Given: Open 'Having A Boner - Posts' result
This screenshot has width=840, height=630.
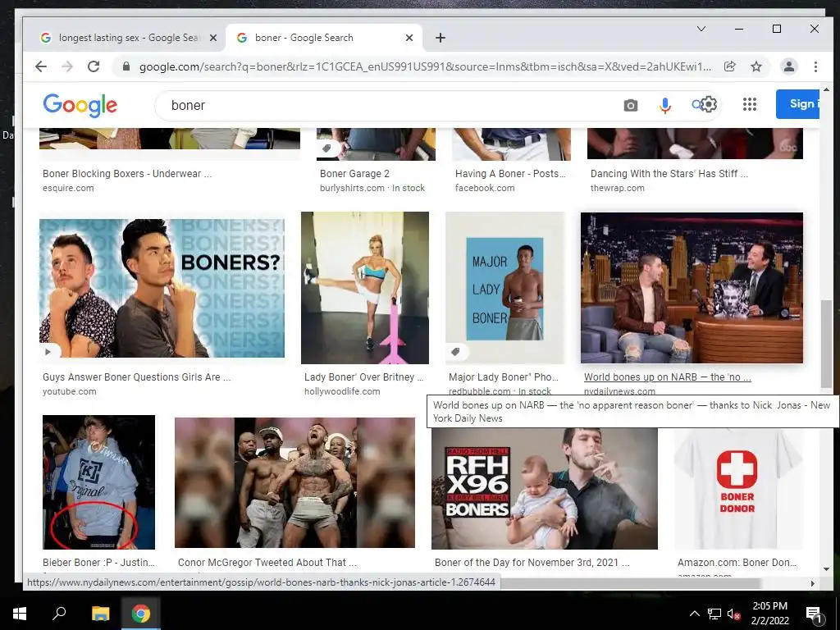Looking at the screenshot, I should point(510,174).
